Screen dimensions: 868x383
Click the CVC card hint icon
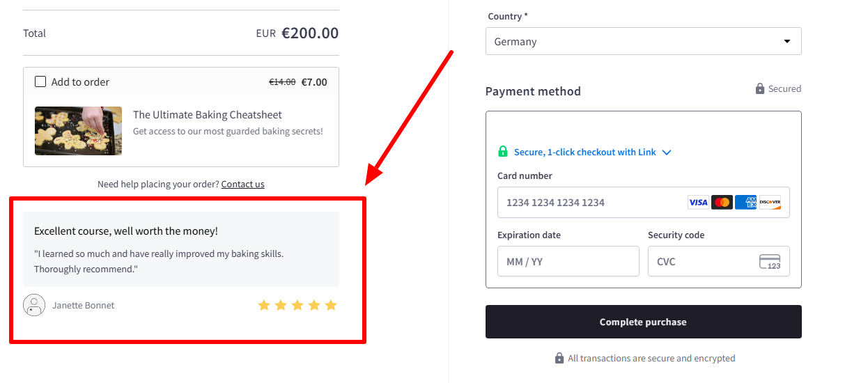(x=770, y=262)
